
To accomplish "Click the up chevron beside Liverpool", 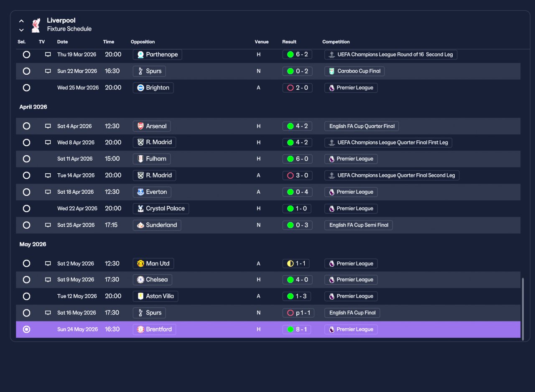I will coord(21,21).
